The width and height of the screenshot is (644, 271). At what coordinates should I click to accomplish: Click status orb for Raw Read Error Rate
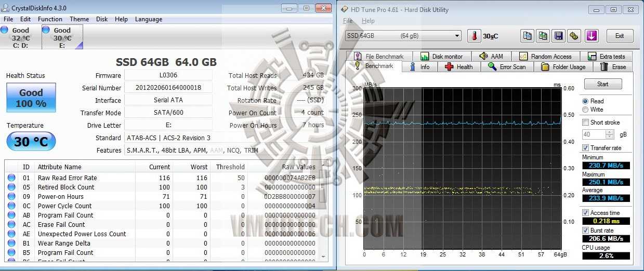click(x=11, y=178)
